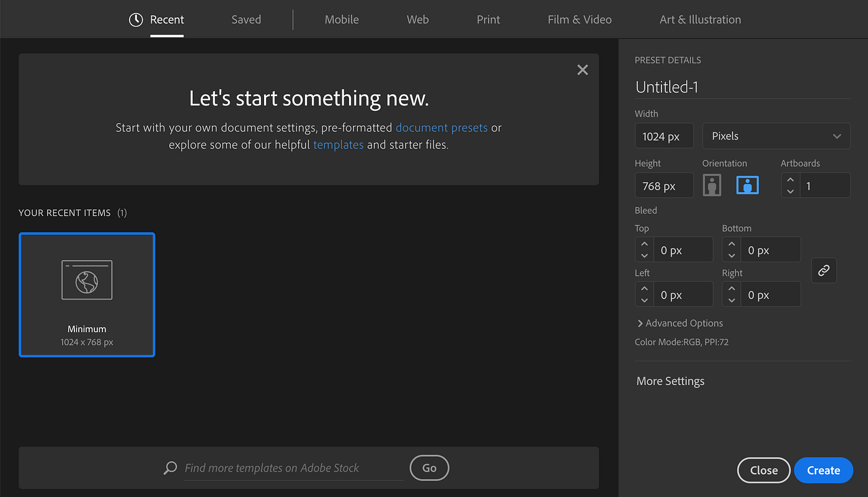Image resolution: width=868 pixels, height=497 pixels.
Task: Toggle the portrait orientation icon
Action: [712, 185]
